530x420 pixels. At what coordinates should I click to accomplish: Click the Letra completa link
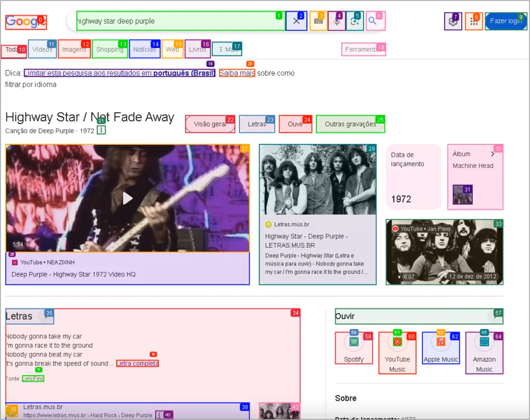[x=138, y=364]
